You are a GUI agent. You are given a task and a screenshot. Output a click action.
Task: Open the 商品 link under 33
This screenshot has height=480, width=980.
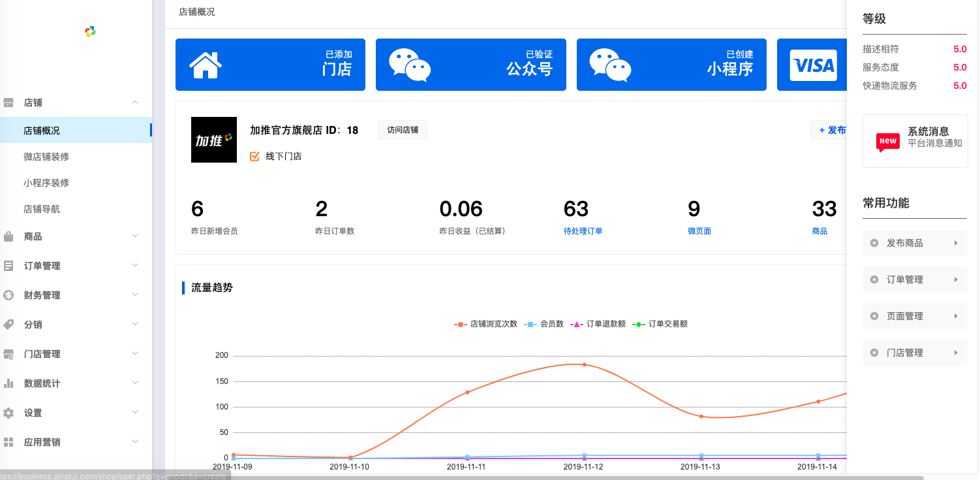[819, 231]
